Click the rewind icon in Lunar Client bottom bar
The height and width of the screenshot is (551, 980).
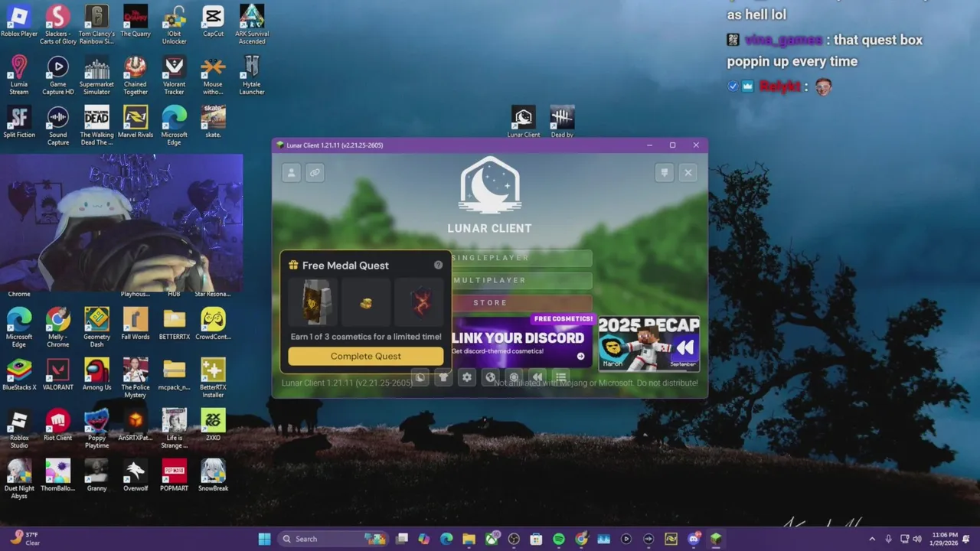537,377
